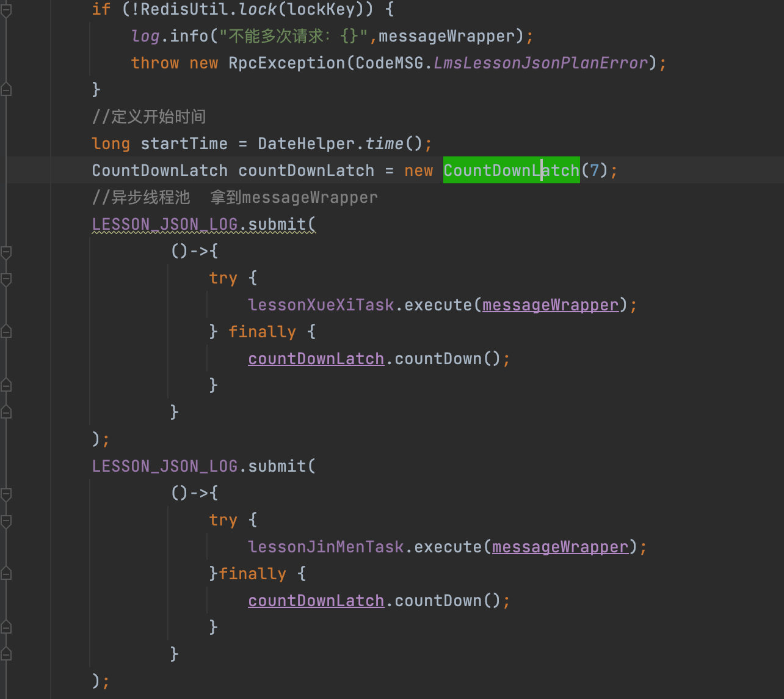The image size is (784, 699).
Task: Click the comment //定义开始时间
Action: 149,117
